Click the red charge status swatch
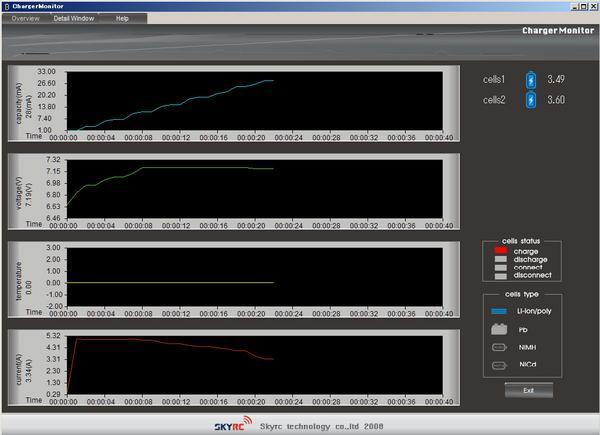This screenshot has height=435, width=600. coord(503,251)
